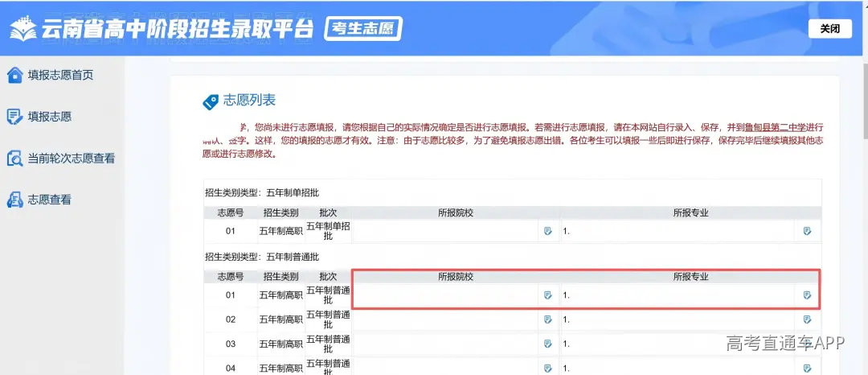Click the platform book logo icon
The height and width of the screenshot is (375, 868).
click(23, 29)
